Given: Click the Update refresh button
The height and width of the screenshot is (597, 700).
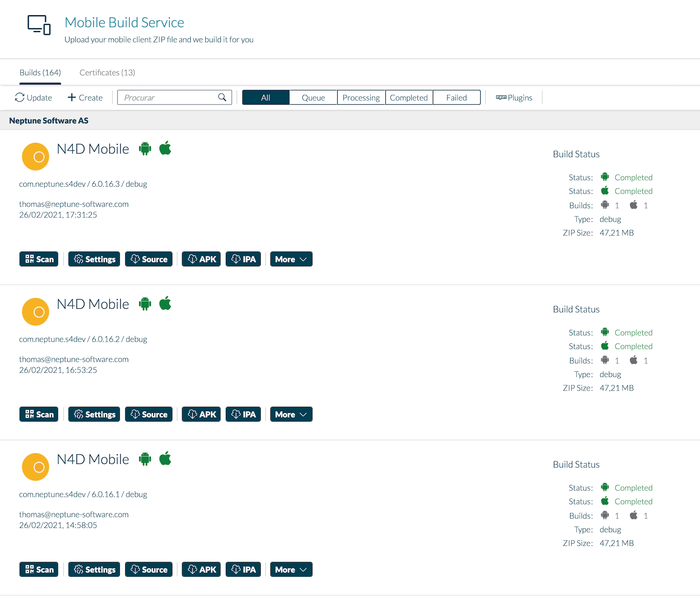Looking at the screenshot, I should coord(34,98).
